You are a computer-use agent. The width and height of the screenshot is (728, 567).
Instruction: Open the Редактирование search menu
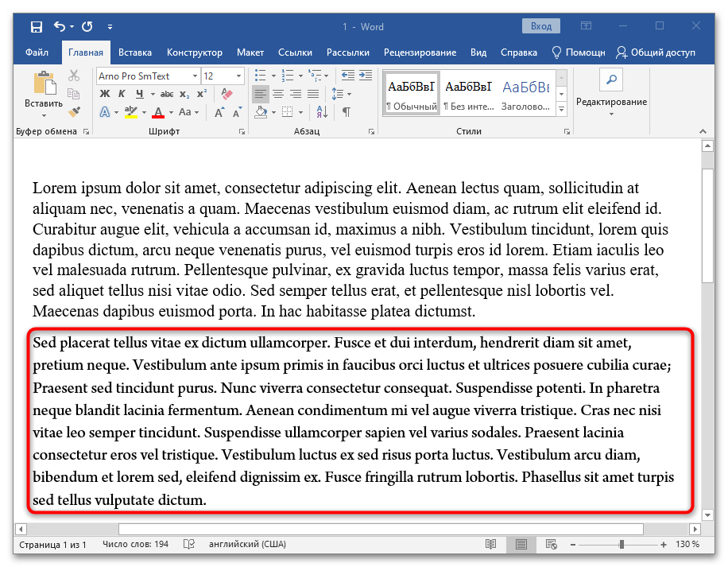[x=611, y=92]
